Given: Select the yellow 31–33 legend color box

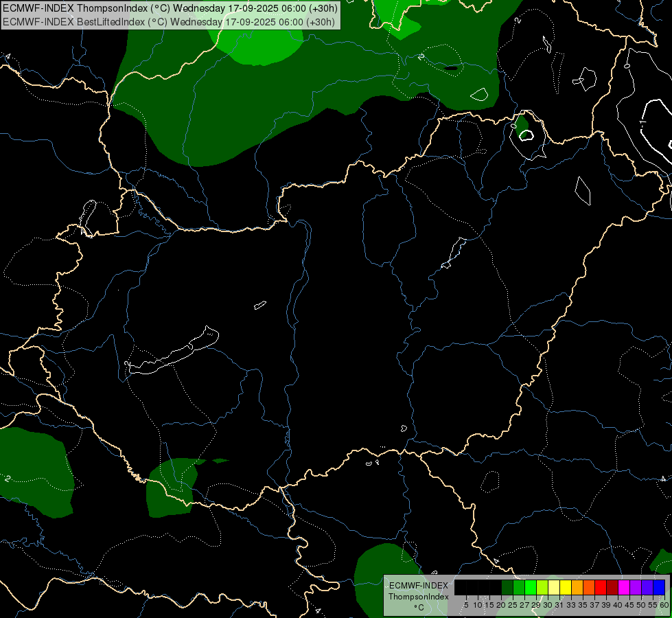Looking at the screenshot, I should (x=566, y=587).
